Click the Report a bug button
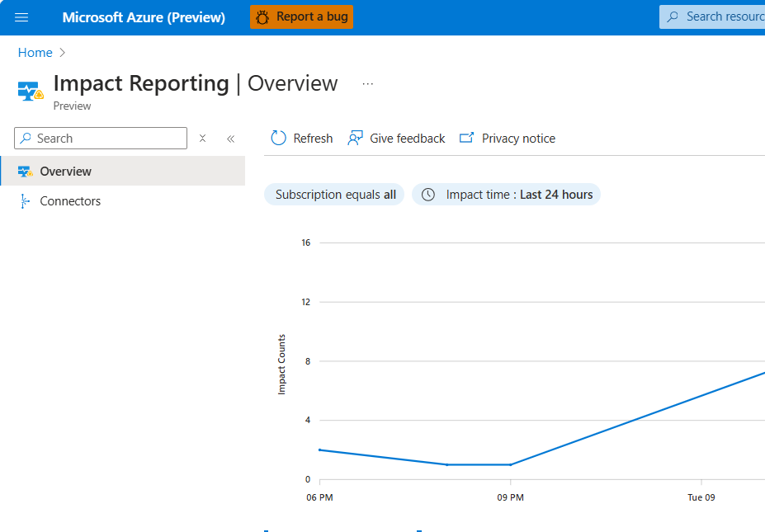The width and height of the screenshot is (765, 532). pyautogui.click(x=301, y=16)
